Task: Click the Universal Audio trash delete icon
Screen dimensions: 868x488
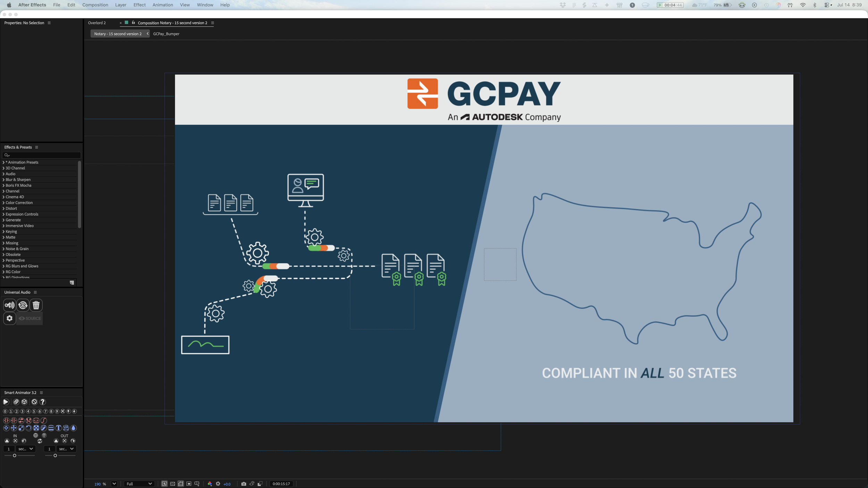Action: coord(36,305)
